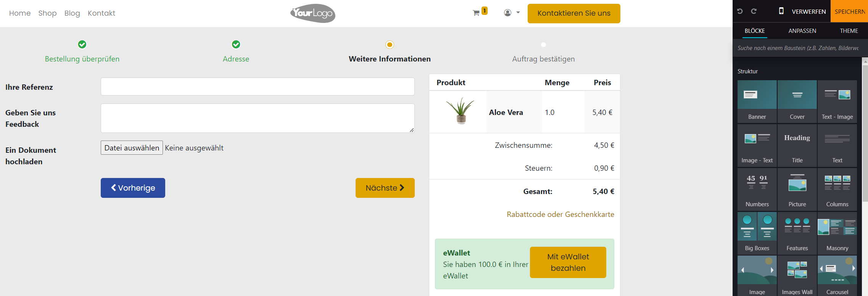Select the Big Boxes block
868x296 pixels.
click(x=757, y=233)
